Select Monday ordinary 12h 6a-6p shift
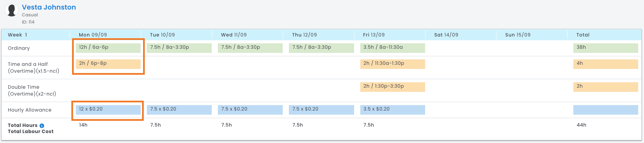The height and width of the screenshot is (143, 644). [x=108, y=48]
